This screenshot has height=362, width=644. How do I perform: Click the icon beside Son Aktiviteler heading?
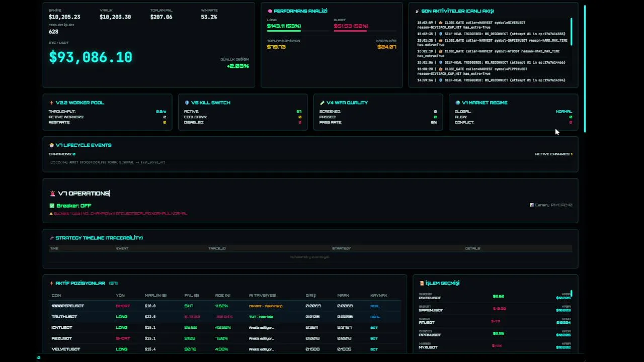point(417,11)
